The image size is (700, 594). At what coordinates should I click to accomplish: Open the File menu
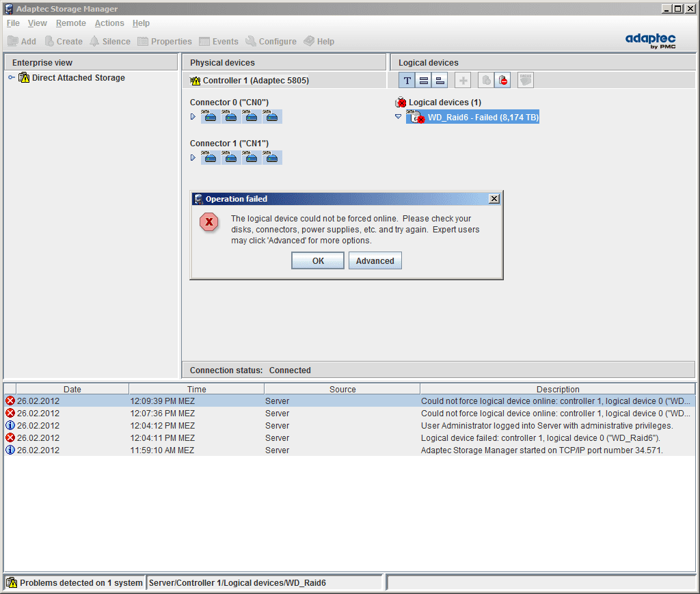13,23
